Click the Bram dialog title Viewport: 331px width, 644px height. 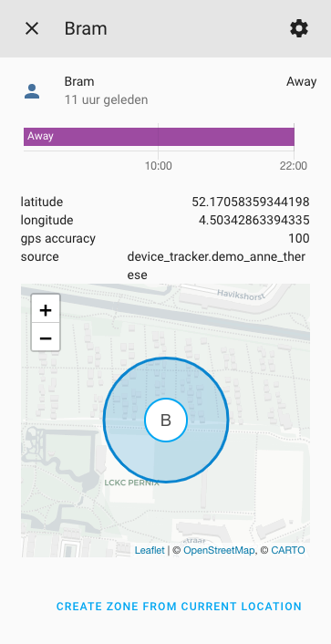[x=86, y=29]
